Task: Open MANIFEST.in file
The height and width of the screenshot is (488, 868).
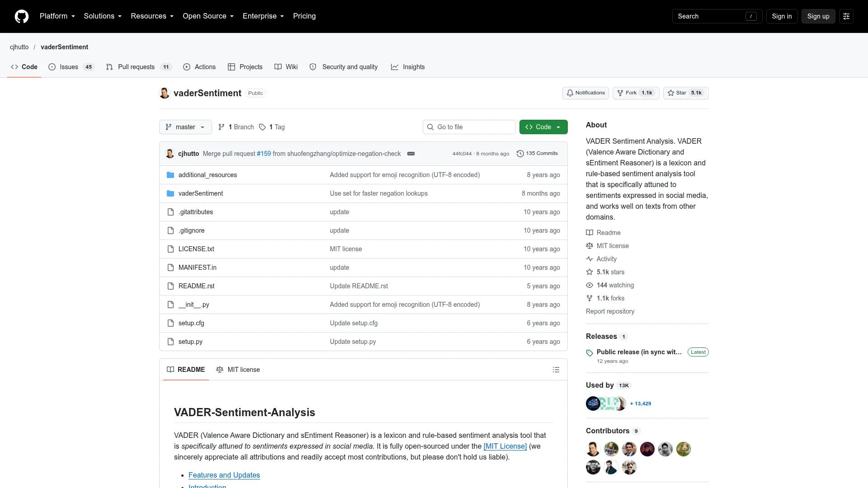Action: coord(198,267)
